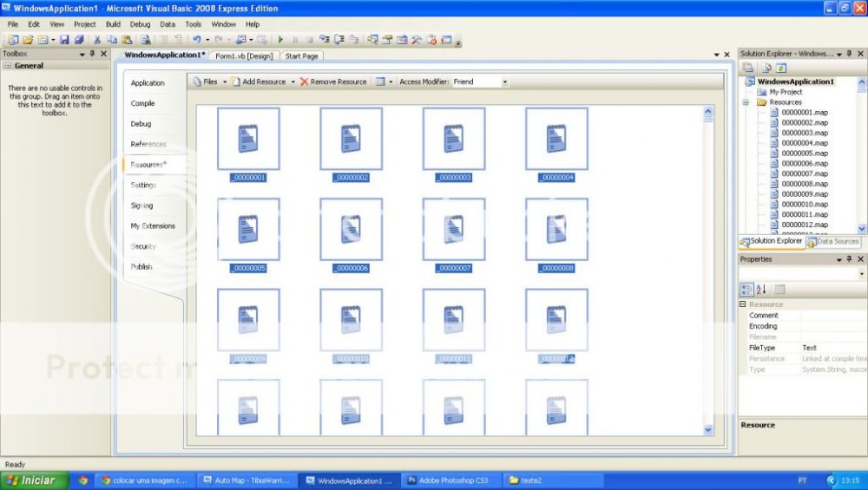The width and height of the screenshot is (868, 490).
Task: Start debugging with the green play icon
Action: 280,40
